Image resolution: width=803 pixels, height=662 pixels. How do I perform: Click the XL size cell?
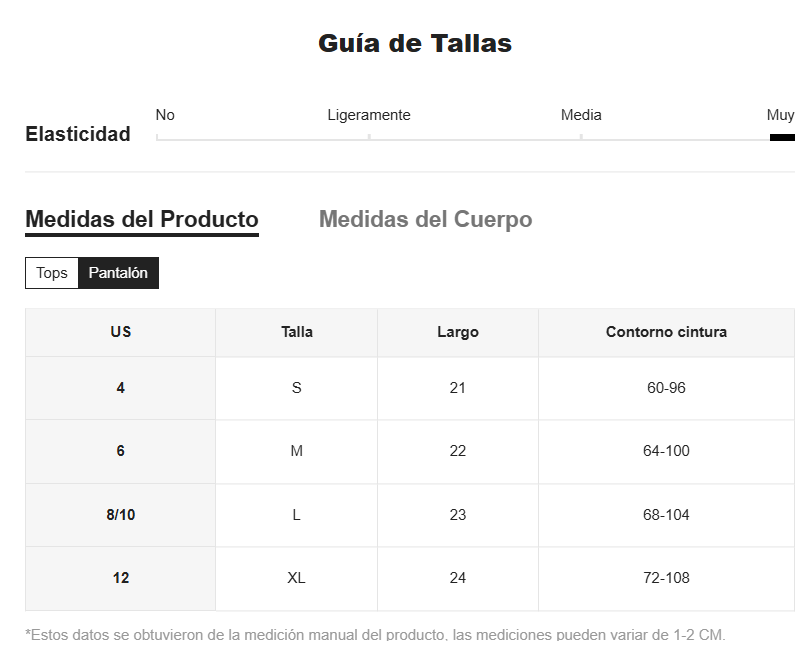coord(297,579)
